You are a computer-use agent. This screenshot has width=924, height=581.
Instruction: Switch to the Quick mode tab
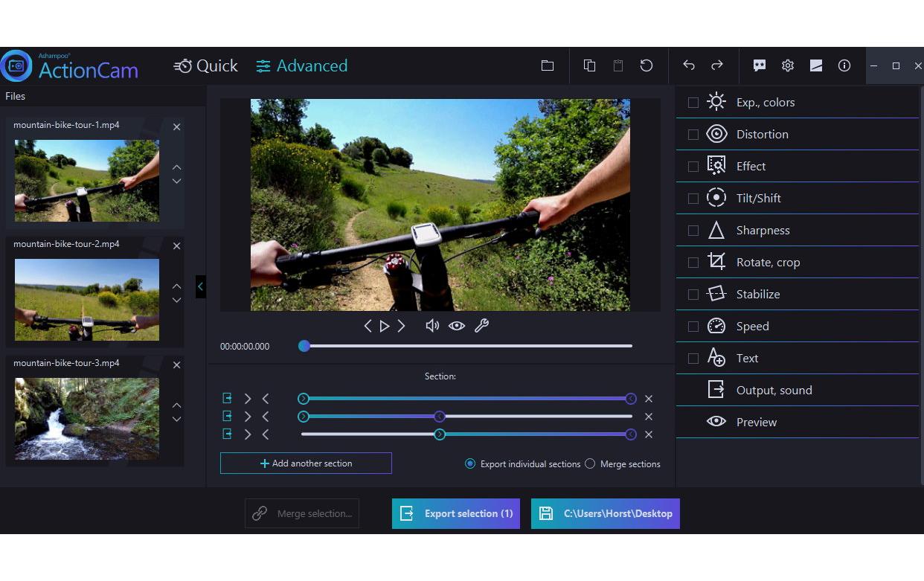click(206, 66)
